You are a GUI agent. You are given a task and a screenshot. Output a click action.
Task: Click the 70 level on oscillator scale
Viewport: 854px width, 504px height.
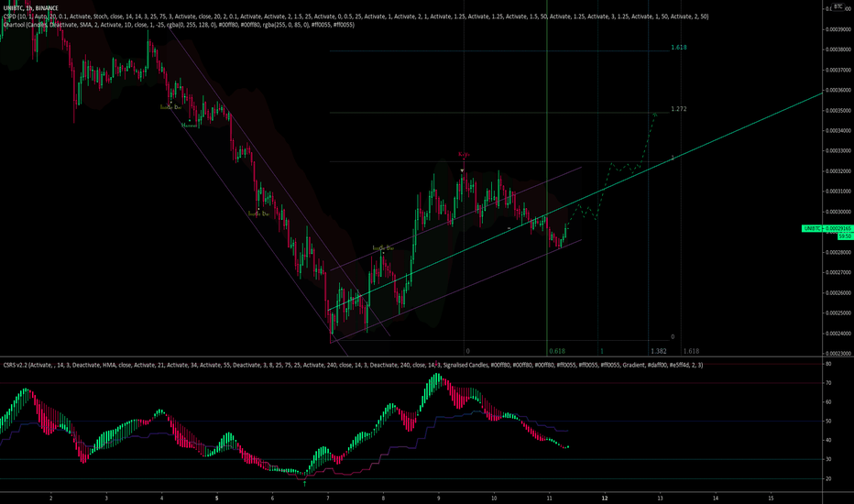(828, 383)
